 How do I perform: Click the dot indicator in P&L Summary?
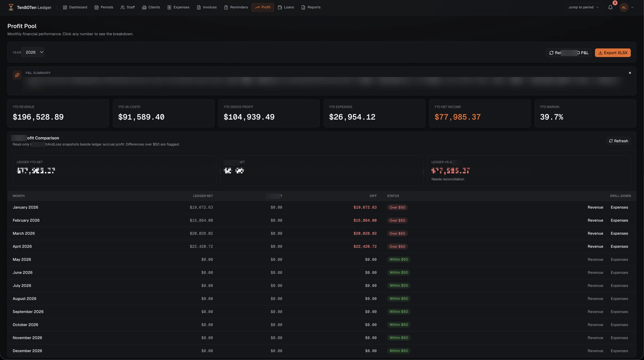(630, 73)
